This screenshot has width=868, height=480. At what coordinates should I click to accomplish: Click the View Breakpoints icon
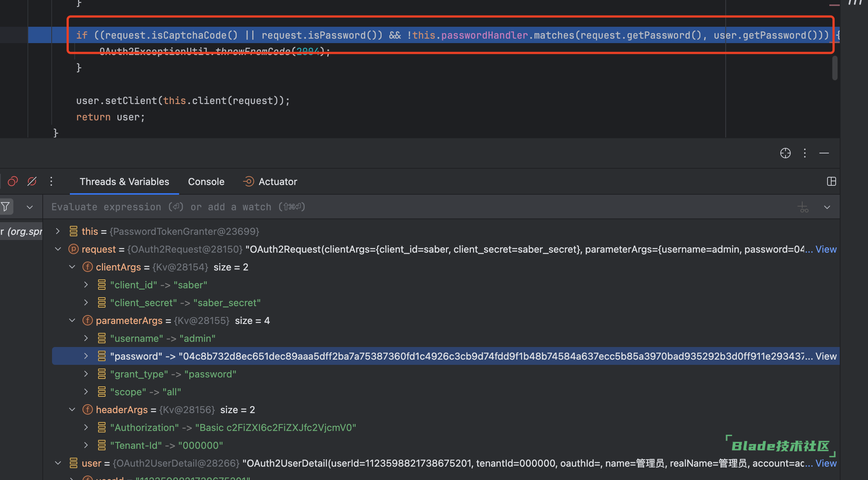(x=13, y=181)
